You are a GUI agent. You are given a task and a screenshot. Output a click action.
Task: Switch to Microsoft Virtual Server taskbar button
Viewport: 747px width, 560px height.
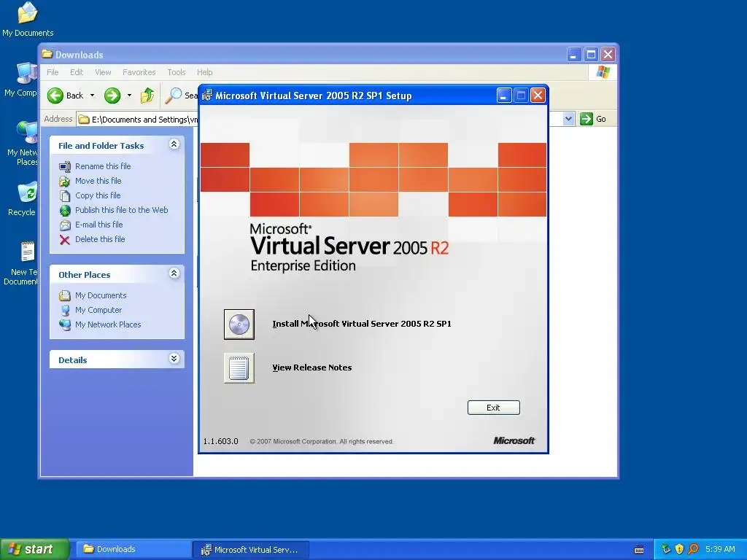coord(251,550)
